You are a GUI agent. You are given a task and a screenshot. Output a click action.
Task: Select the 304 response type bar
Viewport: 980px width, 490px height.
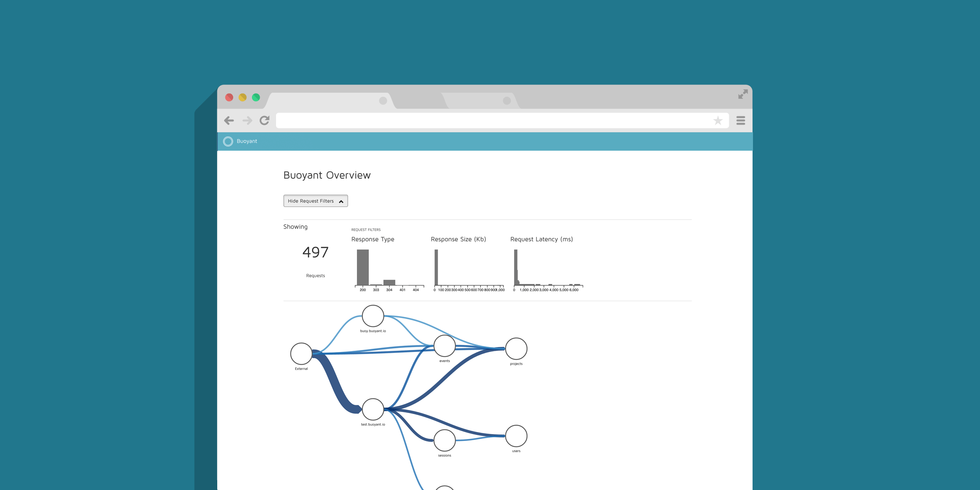click(389, 282)
